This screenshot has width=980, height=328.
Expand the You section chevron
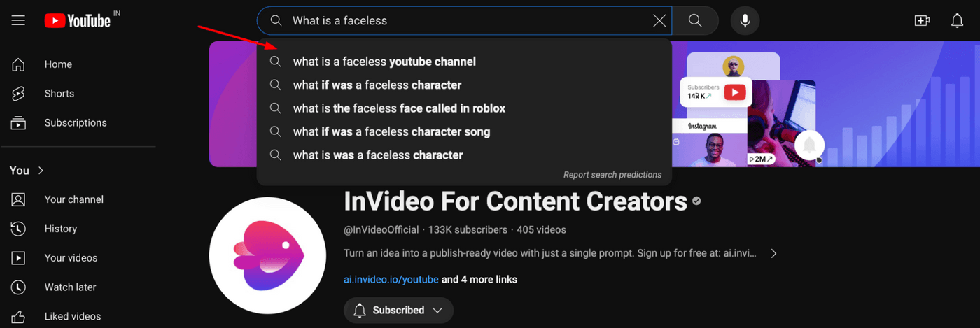[x=41, y=171]
